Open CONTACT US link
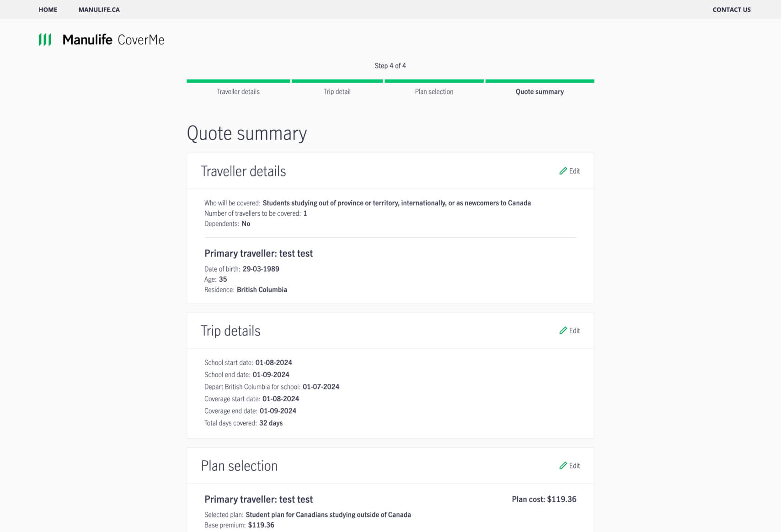The image size is (781, 532). (731, 10)
